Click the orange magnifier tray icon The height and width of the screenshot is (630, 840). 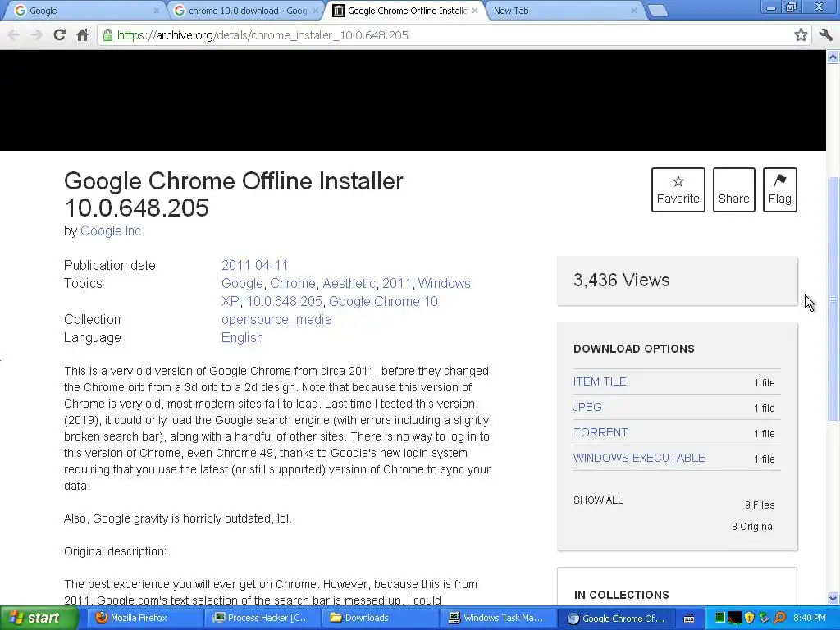point(779,618)
